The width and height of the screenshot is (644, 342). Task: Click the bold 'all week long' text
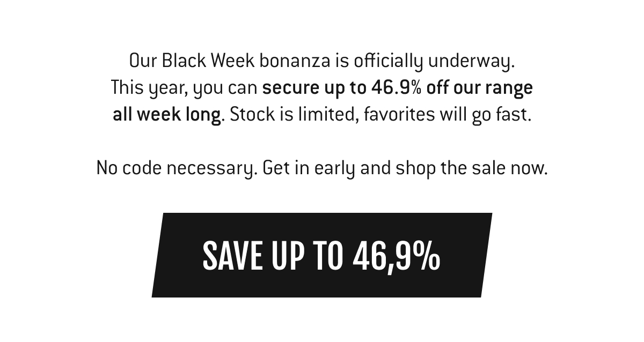pos(167,115)
